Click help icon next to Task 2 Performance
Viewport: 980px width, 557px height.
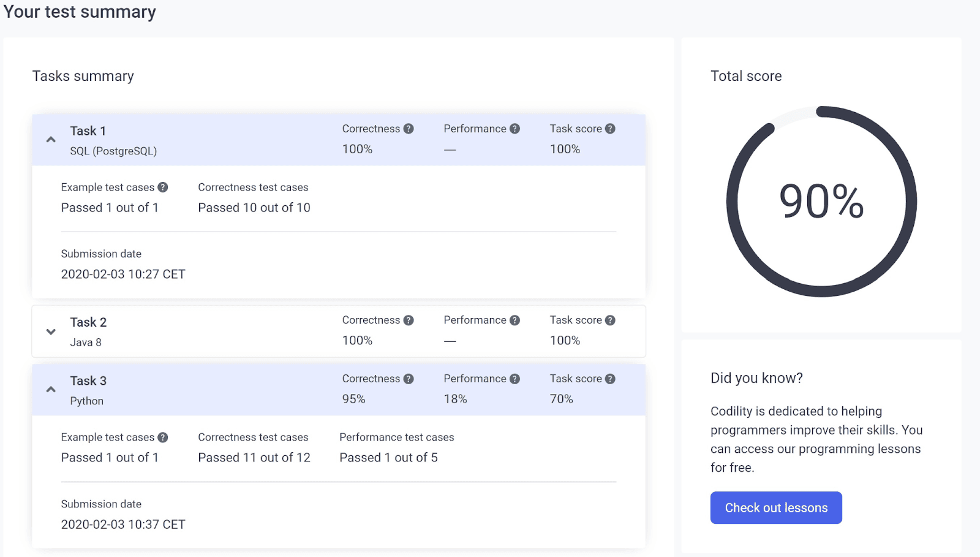click(514, 320)
